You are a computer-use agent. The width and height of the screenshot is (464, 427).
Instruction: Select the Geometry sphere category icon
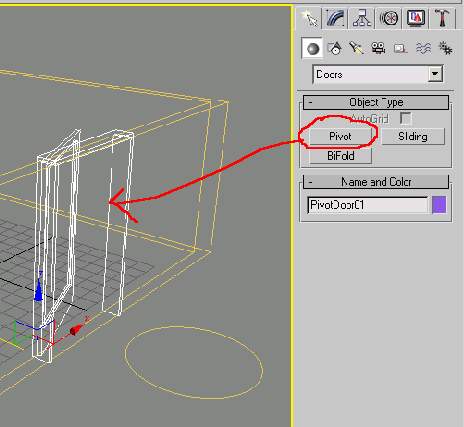point(312,49)
